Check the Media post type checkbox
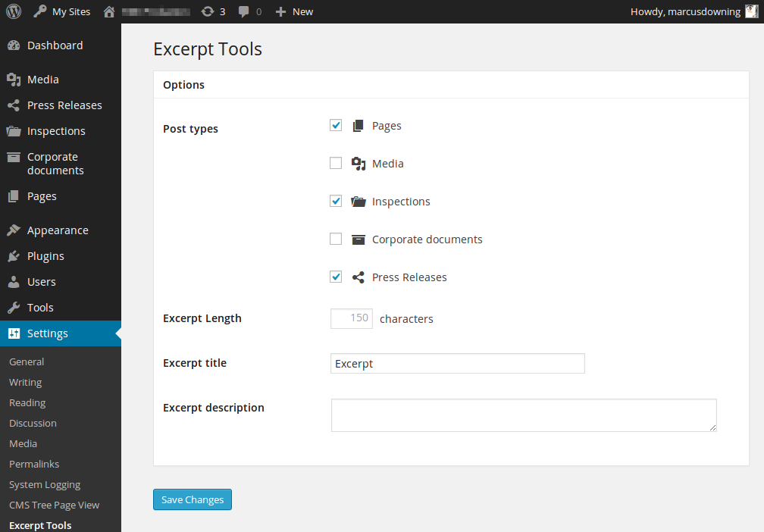The height and width of the screenshot is (532, 764). [336, 163]
